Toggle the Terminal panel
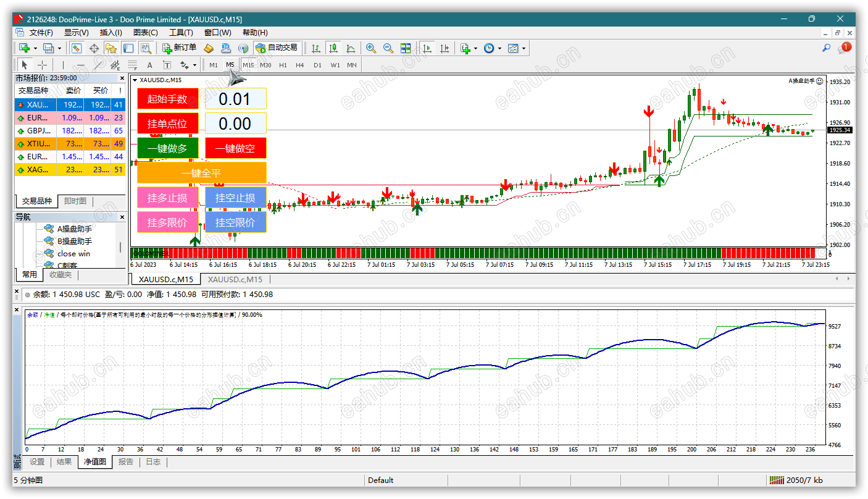Viewport: 868px width, 499px height. (x=128, y=48)
